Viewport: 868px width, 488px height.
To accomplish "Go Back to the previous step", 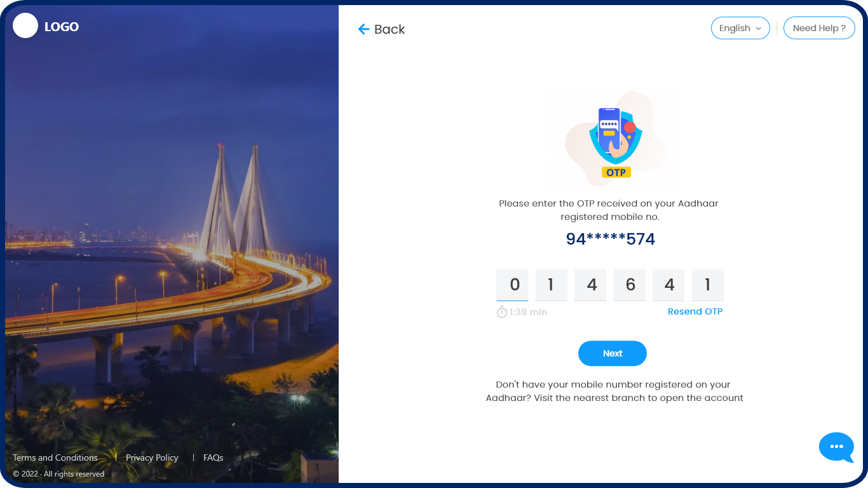I will click(381, 29).
